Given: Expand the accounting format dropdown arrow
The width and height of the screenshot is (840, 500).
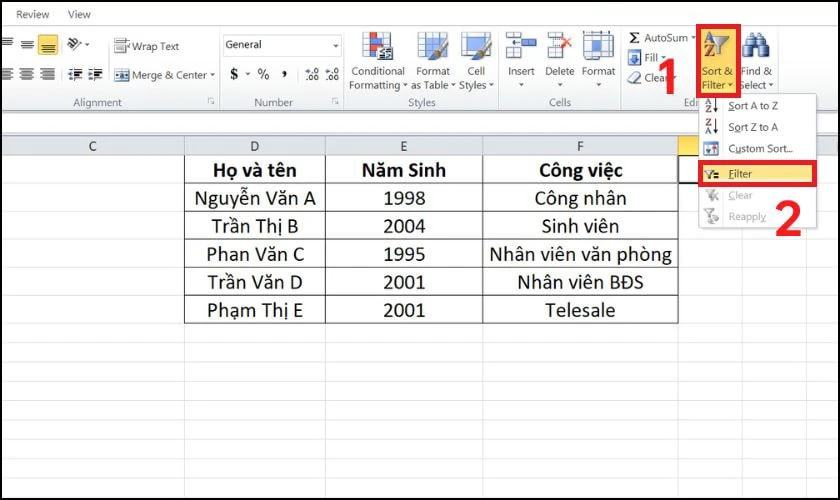Looking at the screenshot, I should [x=248, y=74].
